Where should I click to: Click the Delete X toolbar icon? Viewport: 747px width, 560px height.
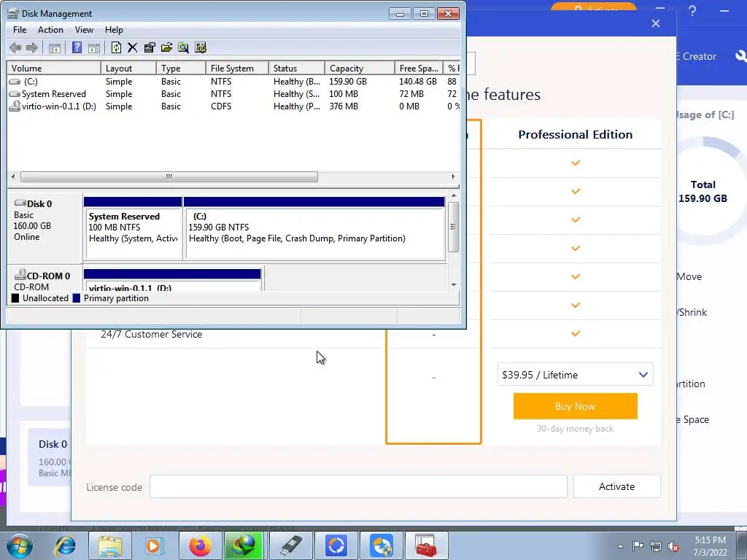click(x=133, y=47)
